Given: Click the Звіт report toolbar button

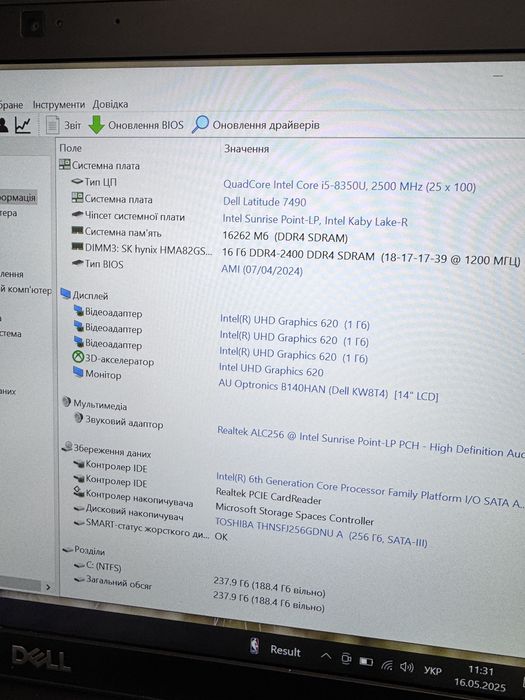Looking at the screenshot, I should tap(63, 125).
